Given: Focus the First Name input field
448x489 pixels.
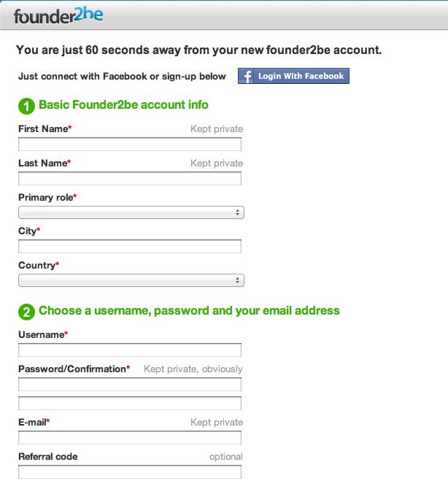Looking at the screenshot, I should tap(130, 145).
